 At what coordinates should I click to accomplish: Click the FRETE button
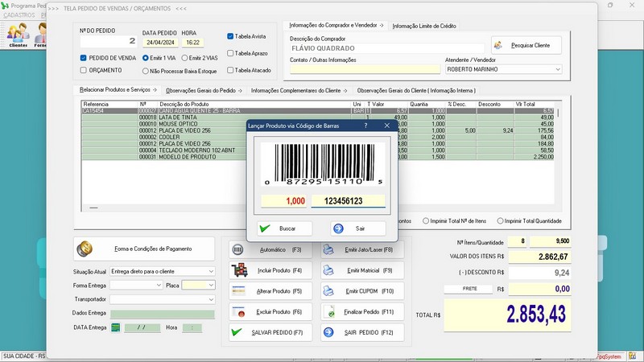click(x=469, y=289)
